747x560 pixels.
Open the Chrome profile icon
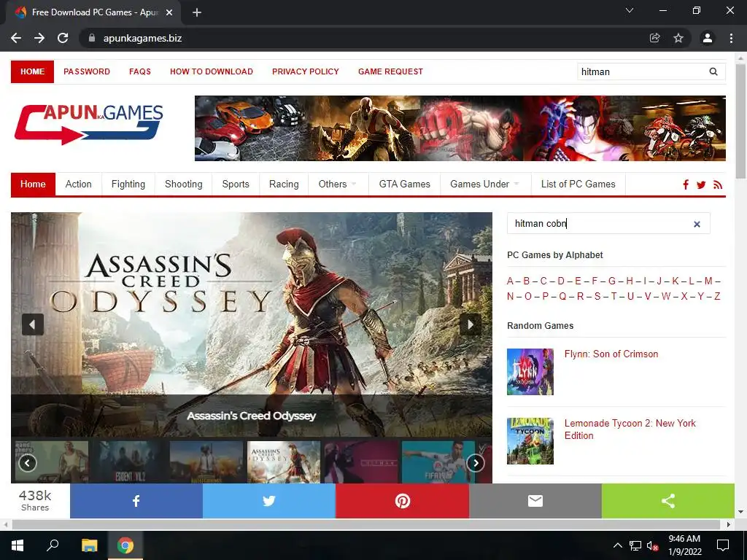click(x=708, y=38)
